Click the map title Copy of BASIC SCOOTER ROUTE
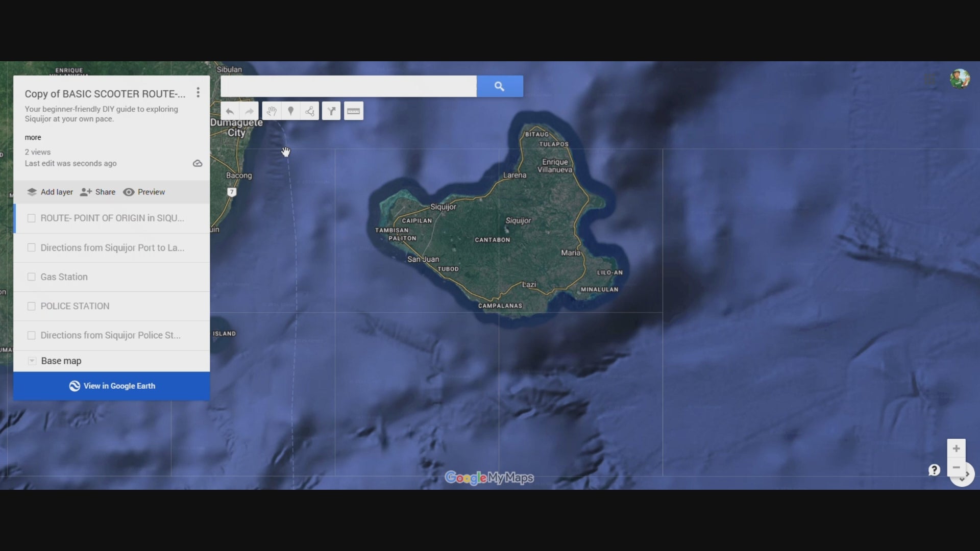This screenshot has height=551, width=980. click(x=105, y=94)
